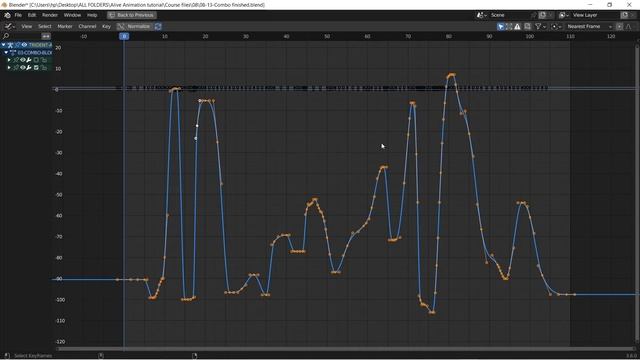Screen dimensions: 640x360
Task: Toggle auto normalization refresh icon
Action: (158, 27)
